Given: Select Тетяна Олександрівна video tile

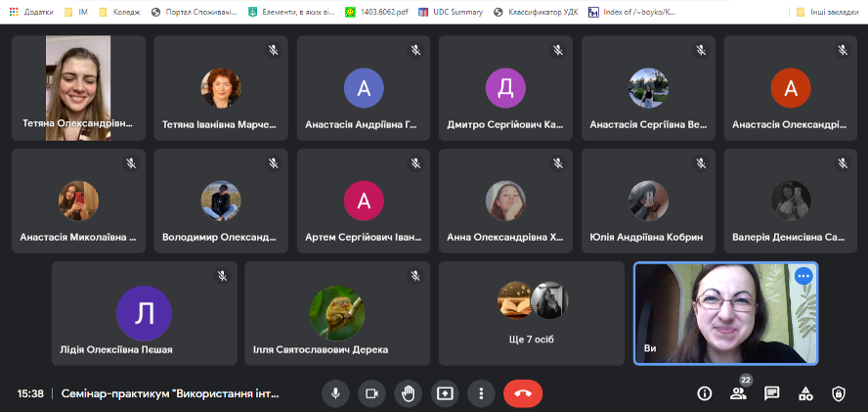Looking at the screenshot, I should 78,88.
